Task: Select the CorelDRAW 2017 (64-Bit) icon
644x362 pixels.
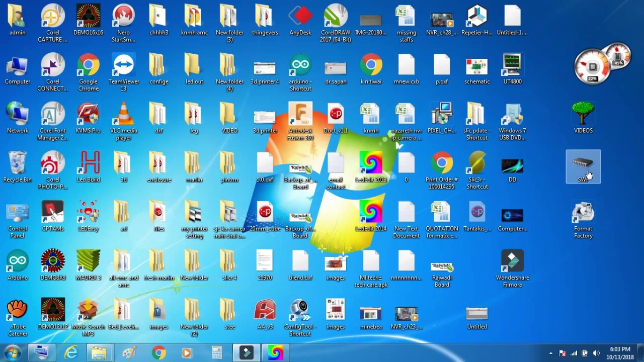Action: click(x=336, y=24)
